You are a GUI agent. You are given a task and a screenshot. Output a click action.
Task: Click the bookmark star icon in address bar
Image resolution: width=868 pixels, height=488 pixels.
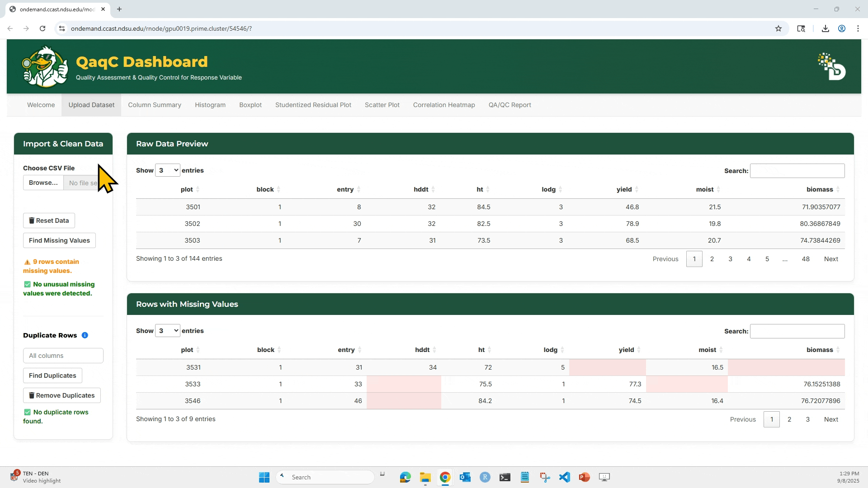[778, 28]
